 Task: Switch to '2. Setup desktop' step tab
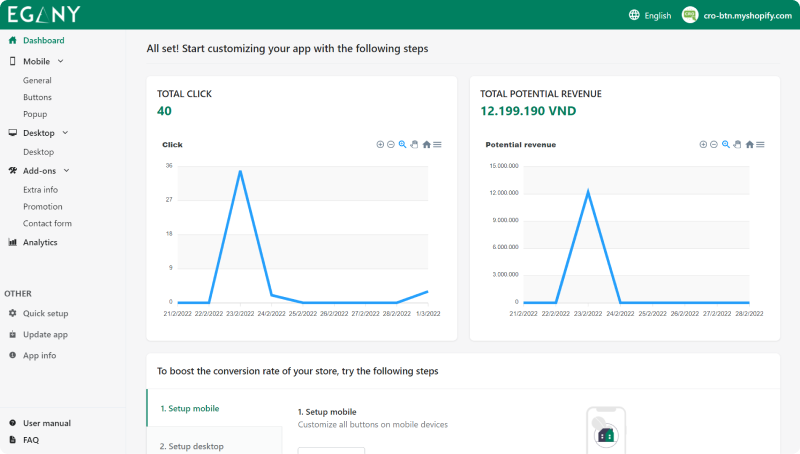tap(192, 446)
